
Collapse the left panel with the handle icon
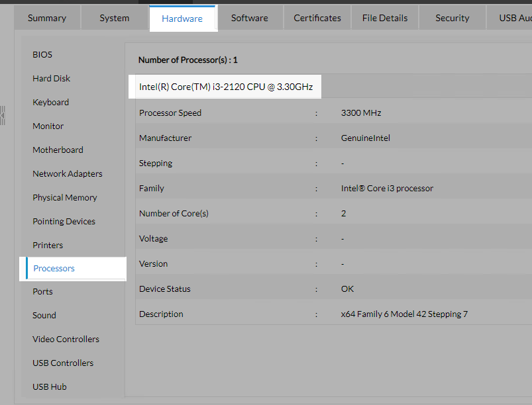click(3, 115)
